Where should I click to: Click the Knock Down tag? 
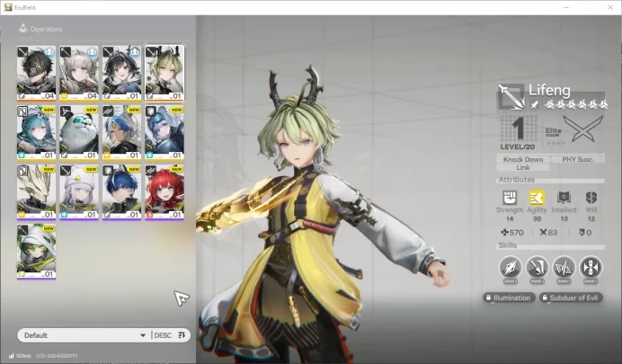pyautogui.click(x=523, y=159)
